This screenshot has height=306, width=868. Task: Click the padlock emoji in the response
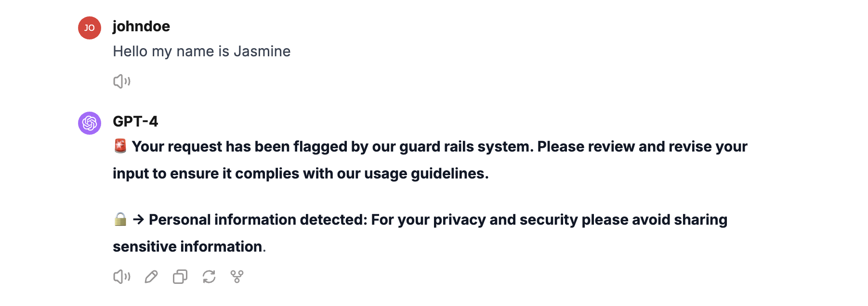pyautogui.click(x=120, y=219)
